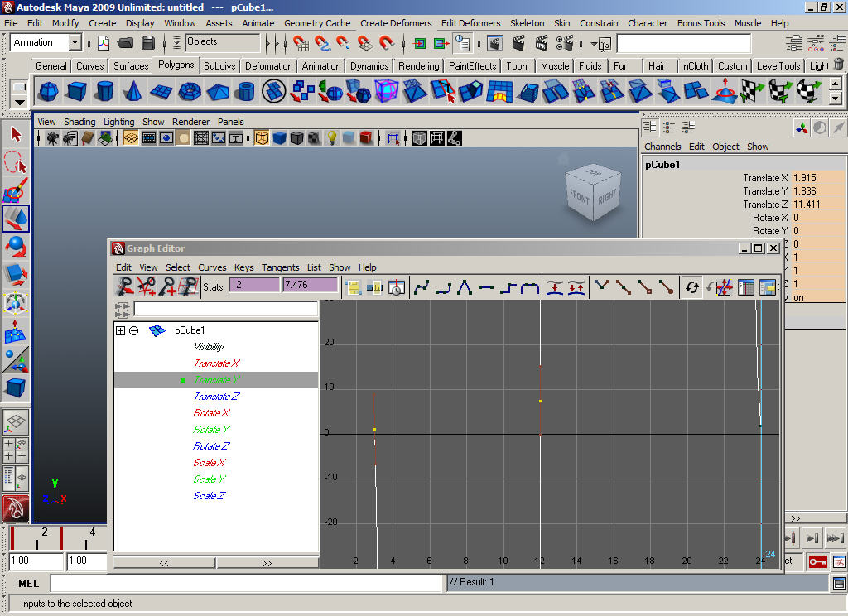Switch to the Animation shelf tab
The height and width of the screenshot is (616, 848).
pos(321,66)
